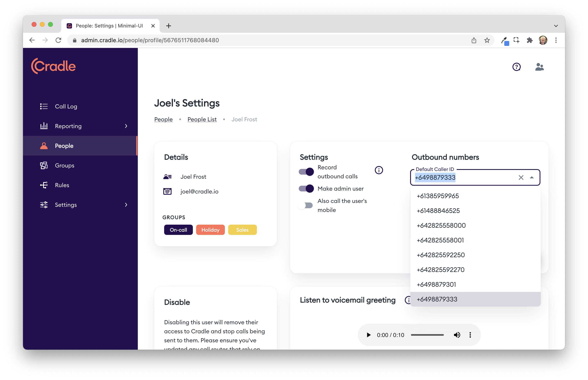
Task: Click the Cradle logo
Action: 54,66
